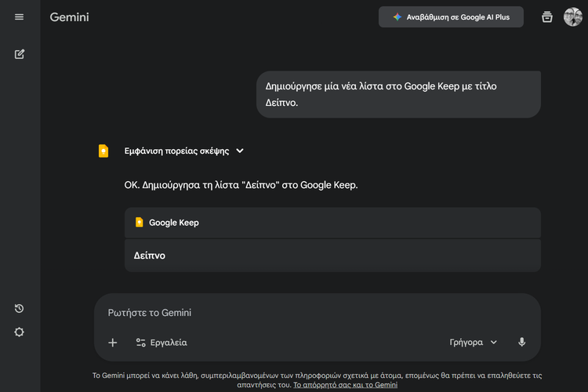Click the Ρωτήστε το Gemini input field
Screen dimensions: 588x392
pyautogui.click(x=314, y=313)
